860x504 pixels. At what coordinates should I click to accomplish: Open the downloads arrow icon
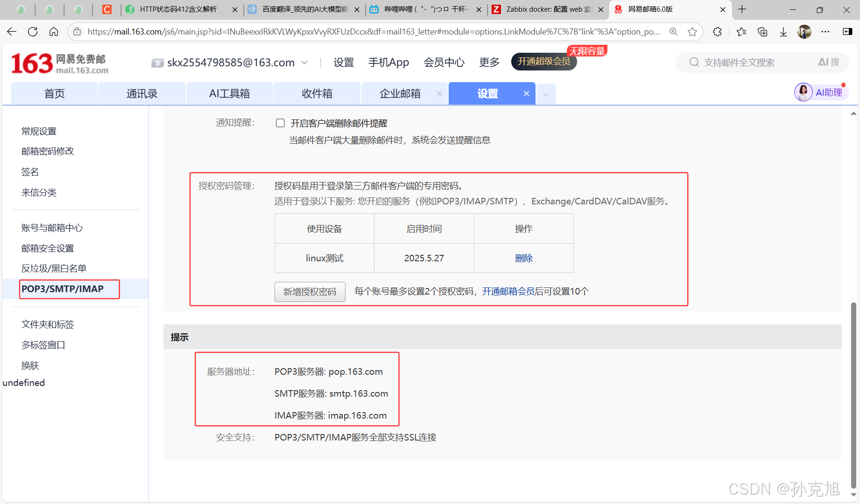[x=783, y=32]
